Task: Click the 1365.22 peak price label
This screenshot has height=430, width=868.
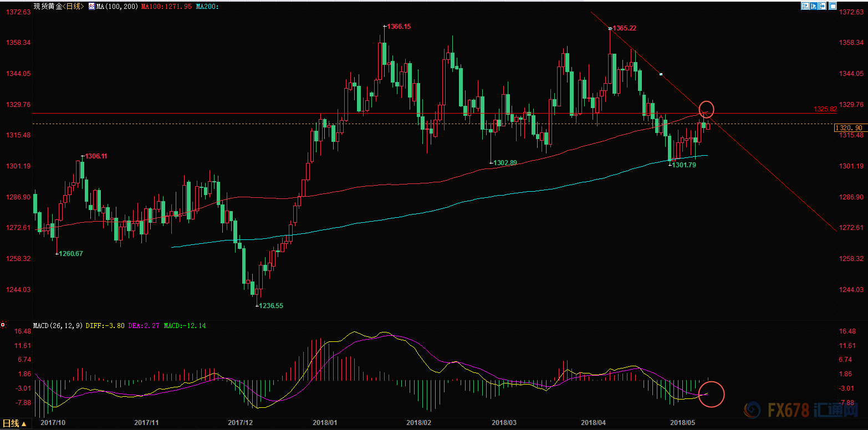Action: (624, 28)
